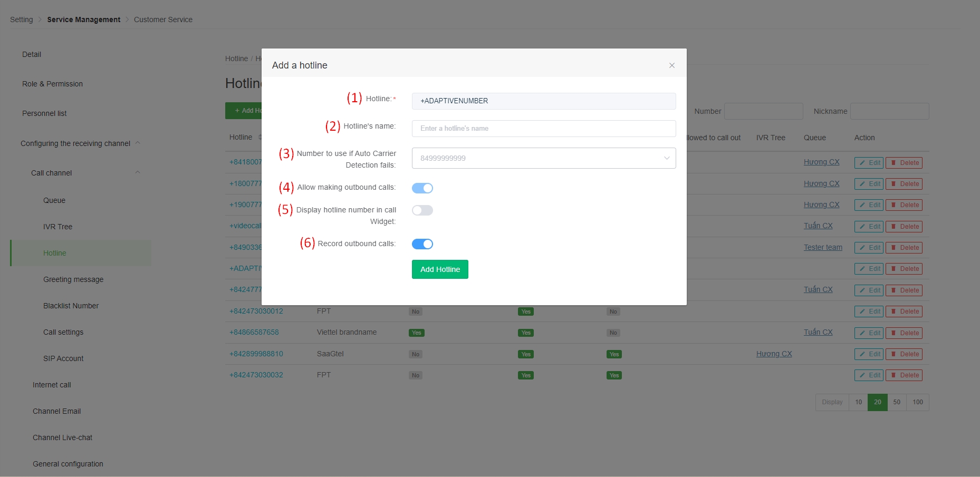Toggle Allow making outbound calls switch
This screenshot has width=980, height=477.
pos(422,188)
